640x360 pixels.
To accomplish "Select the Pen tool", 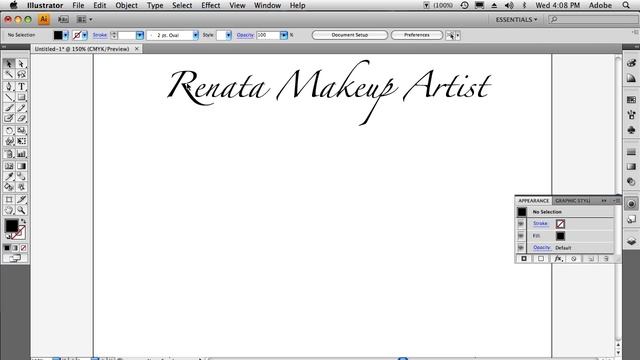I will 9,87.
